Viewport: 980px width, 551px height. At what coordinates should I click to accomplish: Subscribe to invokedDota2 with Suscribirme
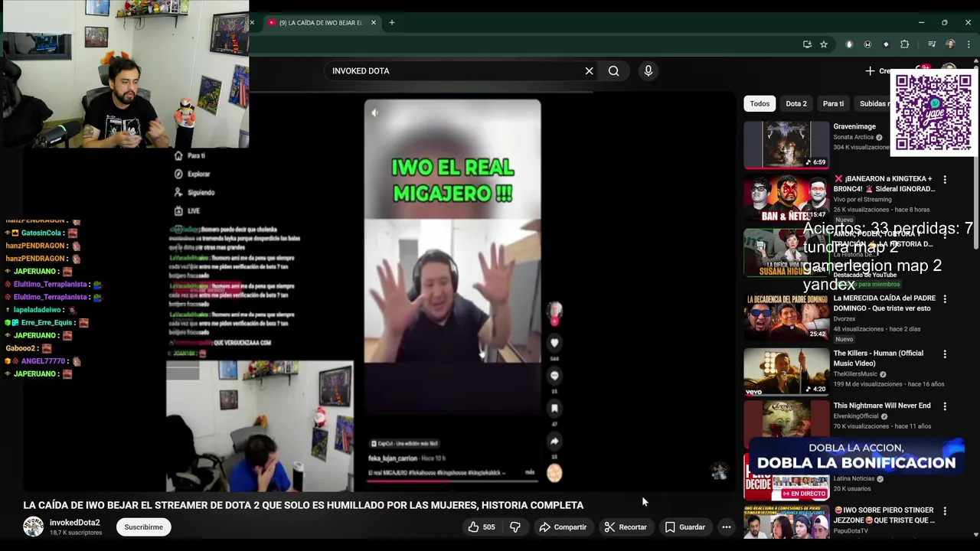pos(143,527)
